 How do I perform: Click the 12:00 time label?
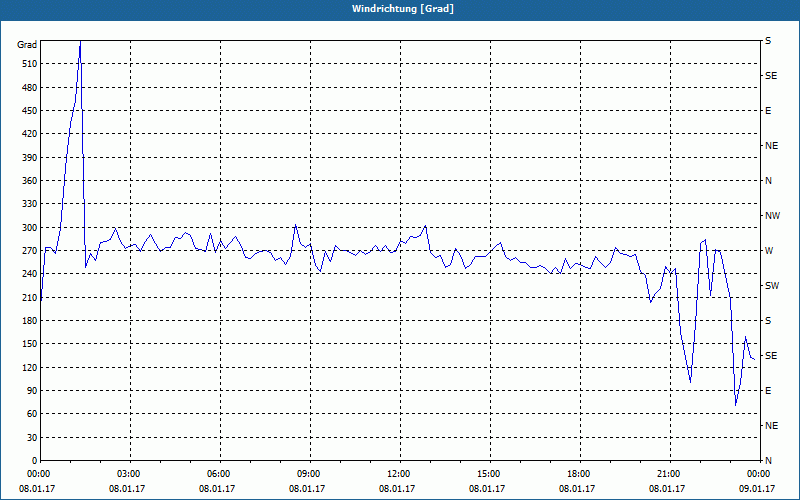point(398,474)
